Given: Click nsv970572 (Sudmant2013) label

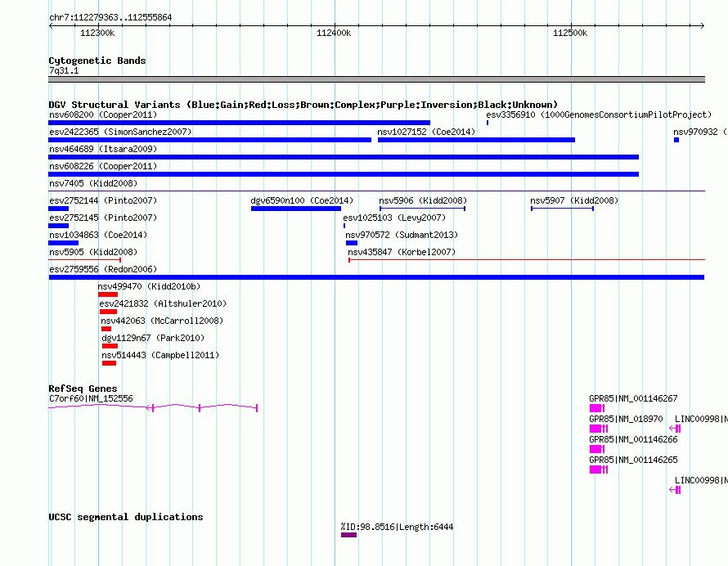Looking at the screenshot, I should coord(402,235).
